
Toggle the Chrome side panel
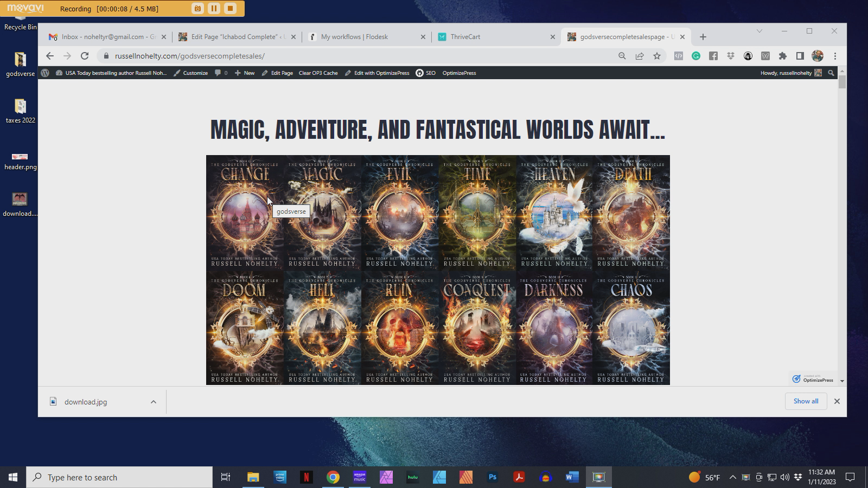[800, 56]
